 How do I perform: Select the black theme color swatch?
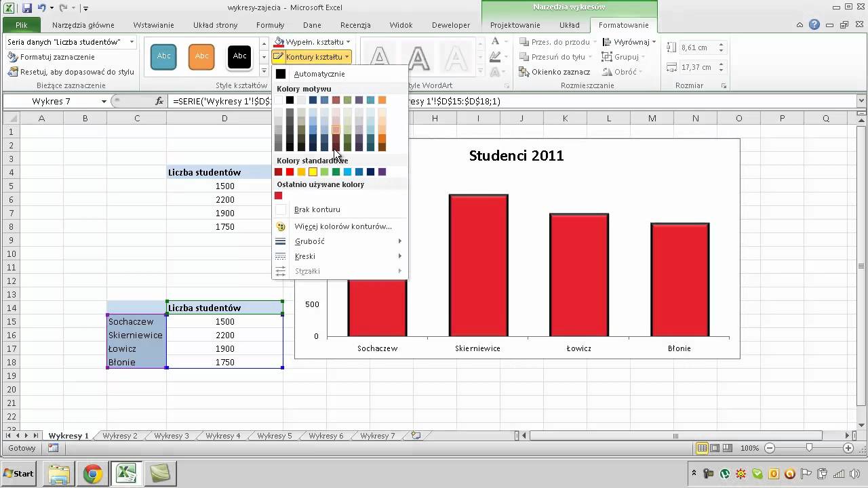coord(290,100)
